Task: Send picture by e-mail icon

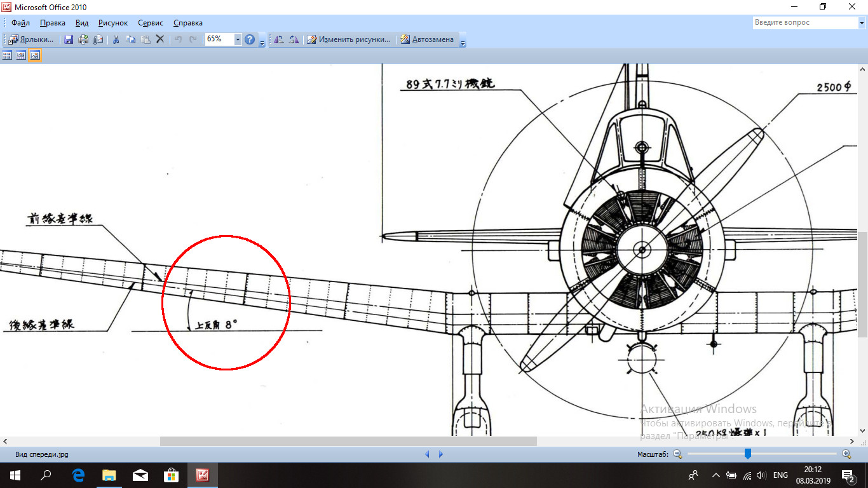Action: 98,39
